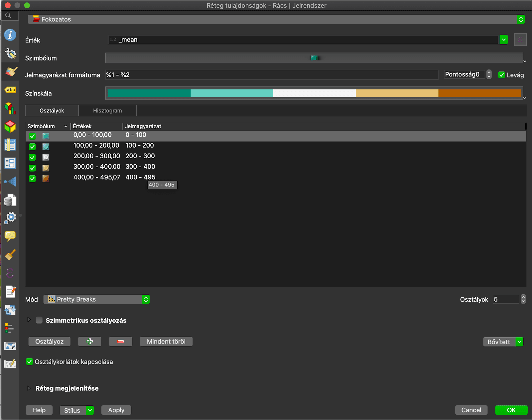Switch to the Hisztogram tab

coord(107,111)
